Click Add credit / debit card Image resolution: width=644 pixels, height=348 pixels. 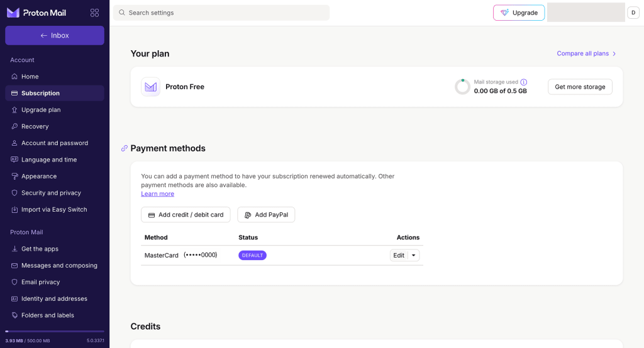click(x=186, y=215)
